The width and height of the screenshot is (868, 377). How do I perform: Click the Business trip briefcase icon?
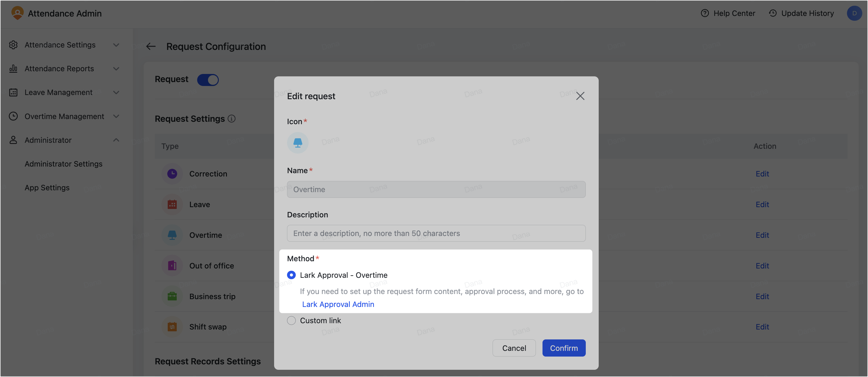(172, 296)
